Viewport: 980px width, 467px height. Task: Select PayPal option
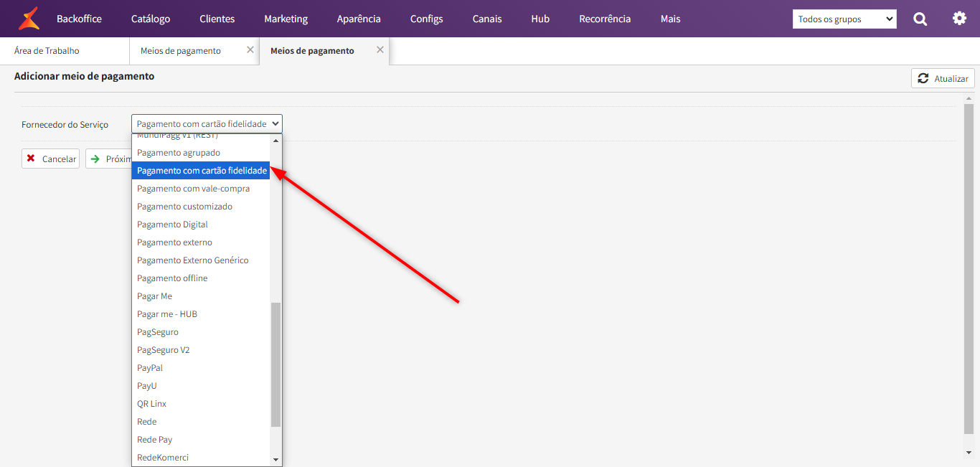[201, 368]
